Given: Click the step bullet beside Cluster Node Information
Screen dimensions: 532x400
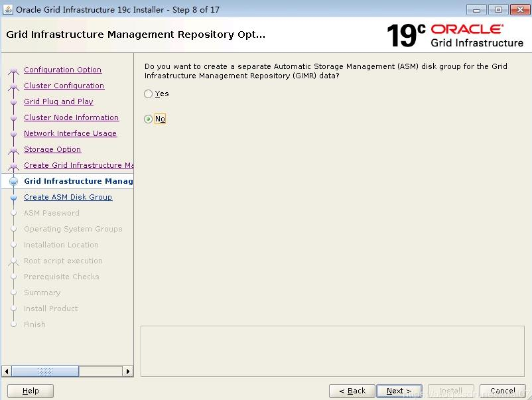Looking at the screenshot, I should tap(13, 117).
